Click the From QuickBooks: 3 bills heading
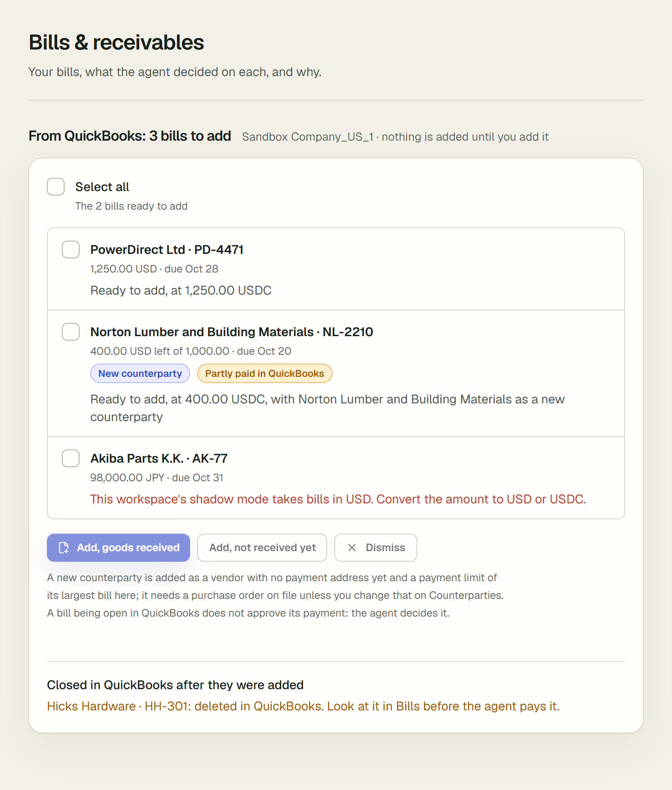Viewport: 672px width, 790px height. [130, 136]
